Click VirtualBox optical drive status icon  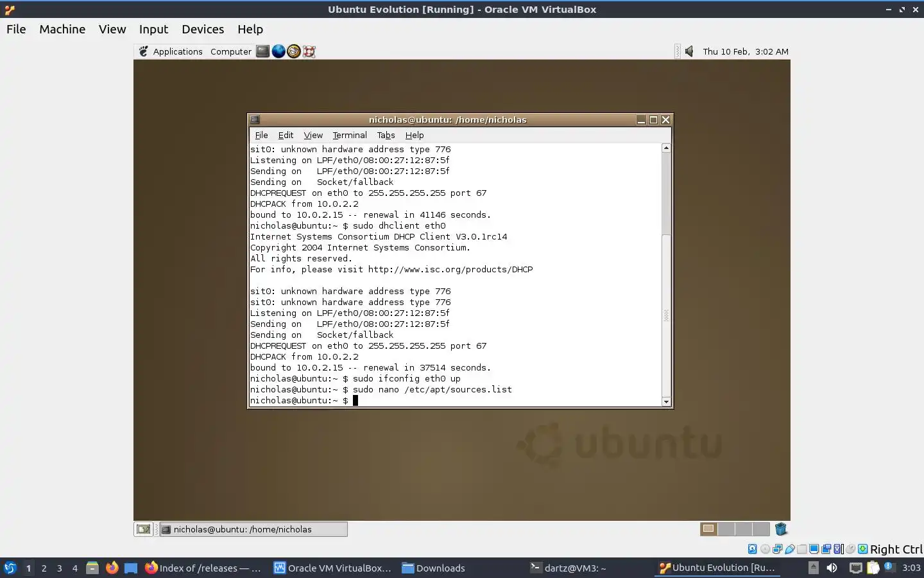(x=765, y=549)
